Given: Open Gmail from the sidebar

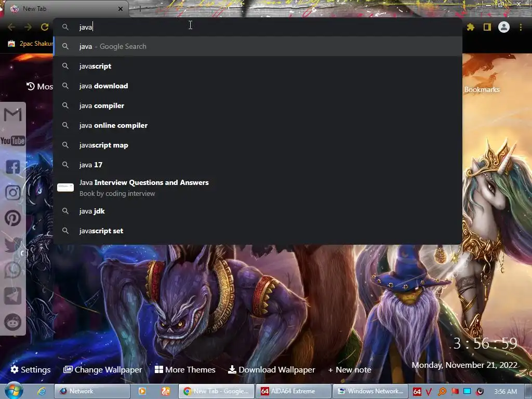Looking at the screenshot, I should (13, 115).
